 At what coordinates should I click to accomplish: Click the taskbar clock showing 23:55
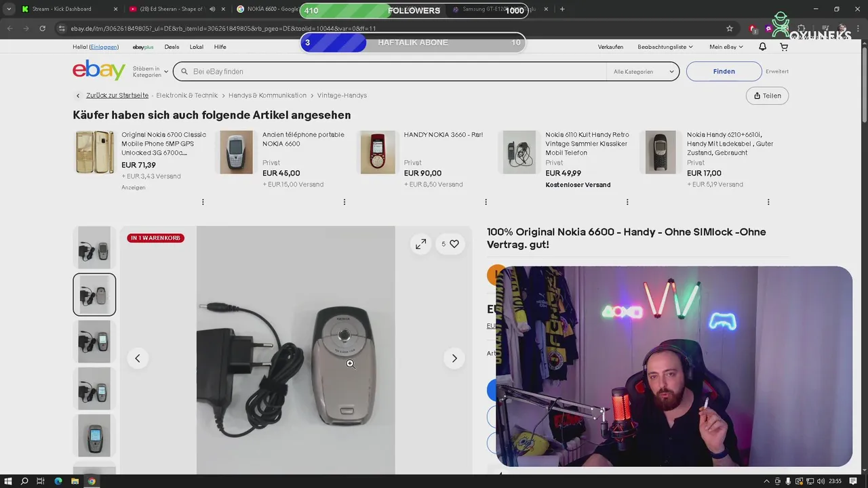835,481
